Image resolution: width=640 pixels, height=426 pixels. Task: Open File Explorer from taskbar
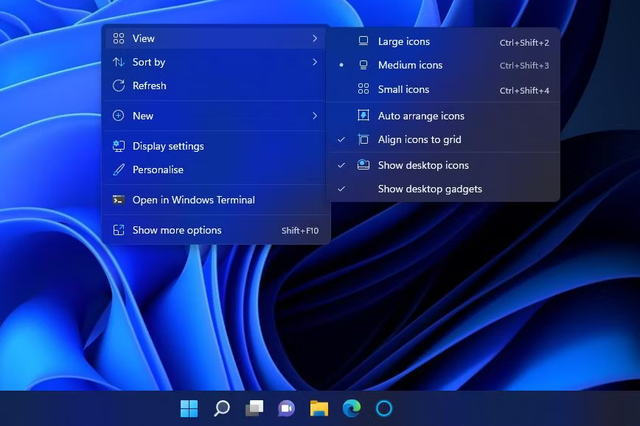point(319,408)
